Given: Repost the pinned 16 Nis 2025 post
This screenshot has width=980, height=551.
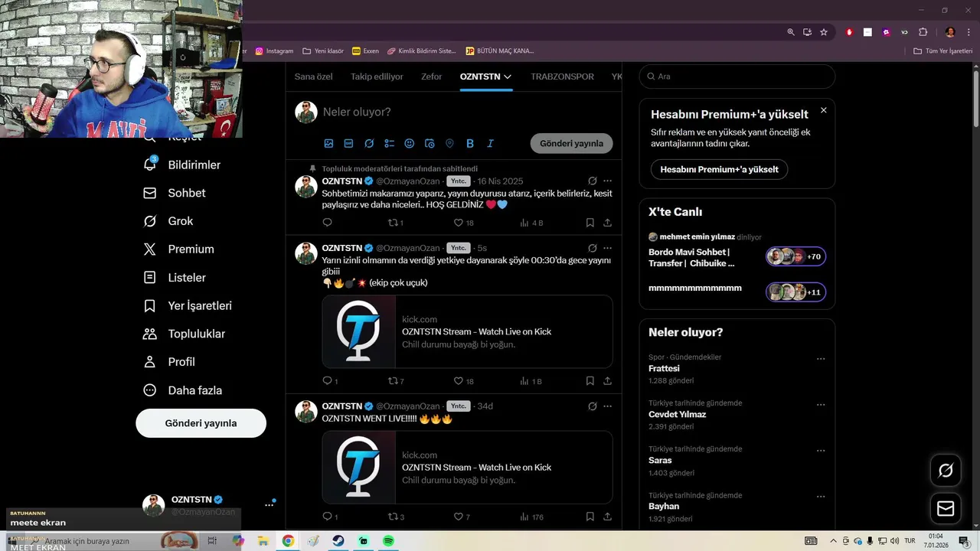Looking at the screenshot, I should (396, 223).
